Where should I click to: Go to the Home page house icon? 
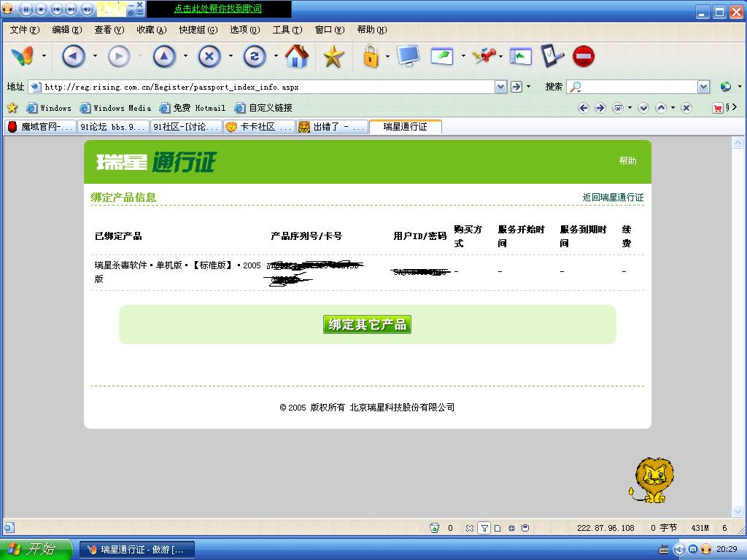[x=296, y=56]
